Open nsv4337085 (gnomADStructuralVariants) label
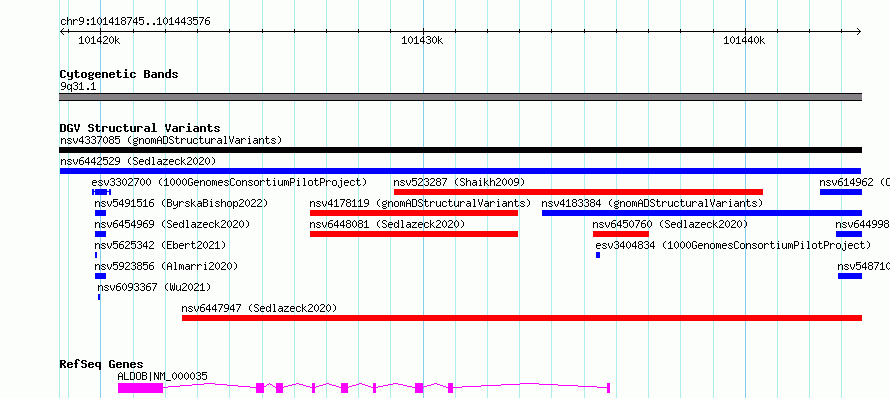The image size is (890, 398). tap(171, 140)
